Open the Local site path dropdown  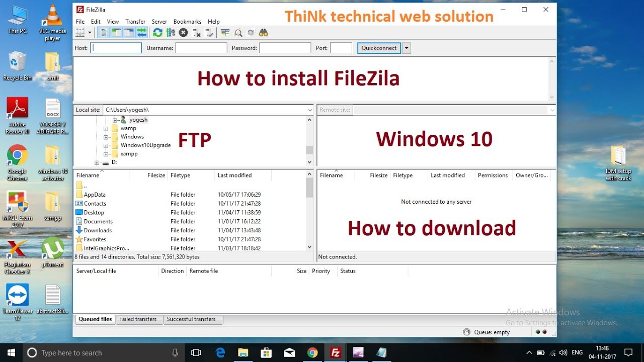[310, 110]
